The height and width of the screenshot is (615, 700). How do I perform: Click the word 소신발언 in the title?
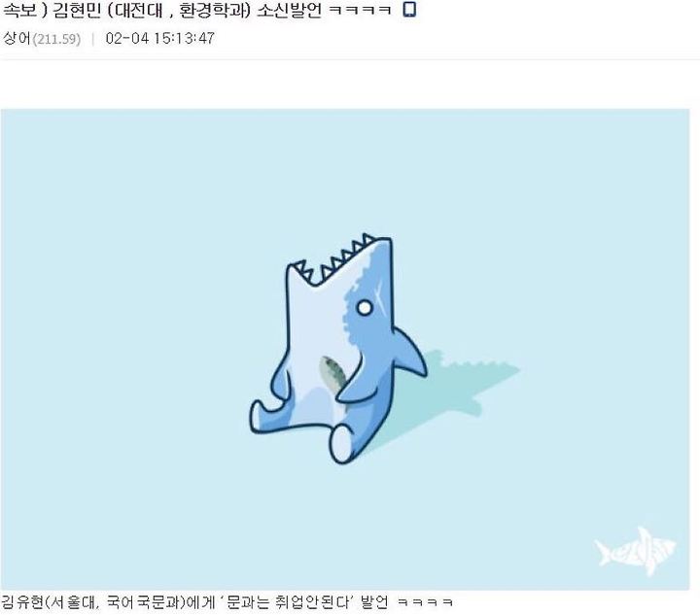click(x=290, y=11)
